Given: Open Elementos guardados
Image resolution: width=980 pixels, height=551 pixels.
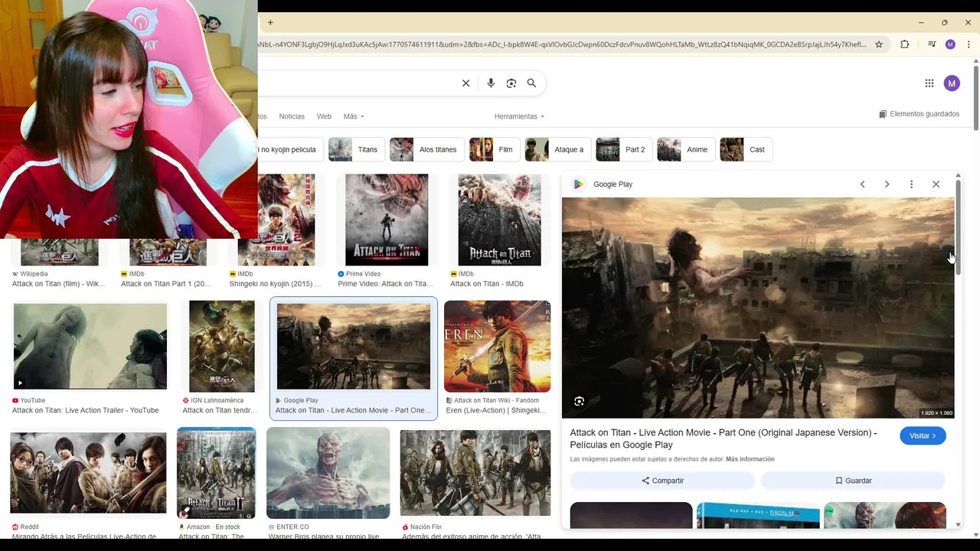Looking at the screenshot, I should [x=919, y=114].
